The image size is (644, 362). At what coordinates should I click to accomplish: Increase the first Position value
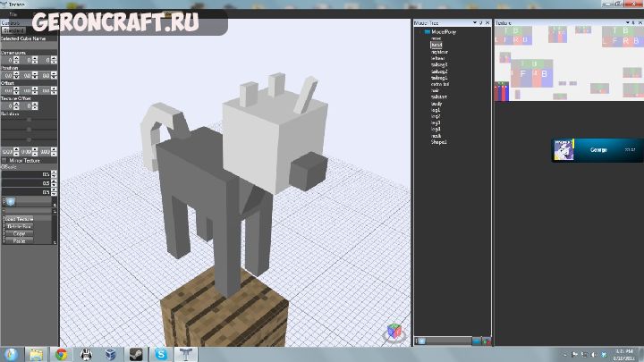coord(16,73)
